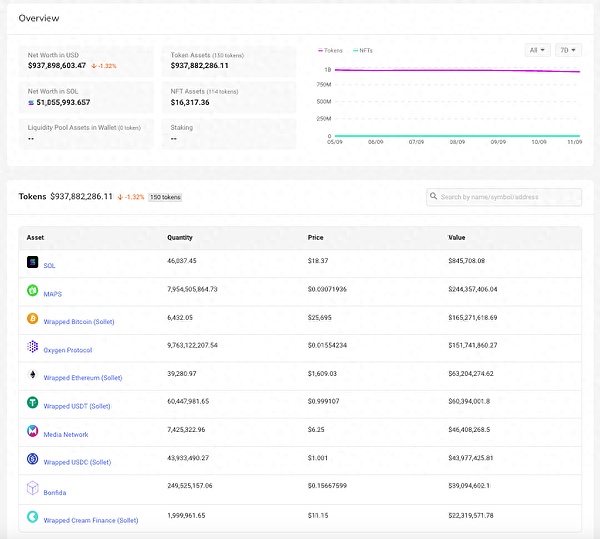This screenshot has width=600, height=539.
Task: Open the Oxygen Protocol token link
Action: point(68,350)
